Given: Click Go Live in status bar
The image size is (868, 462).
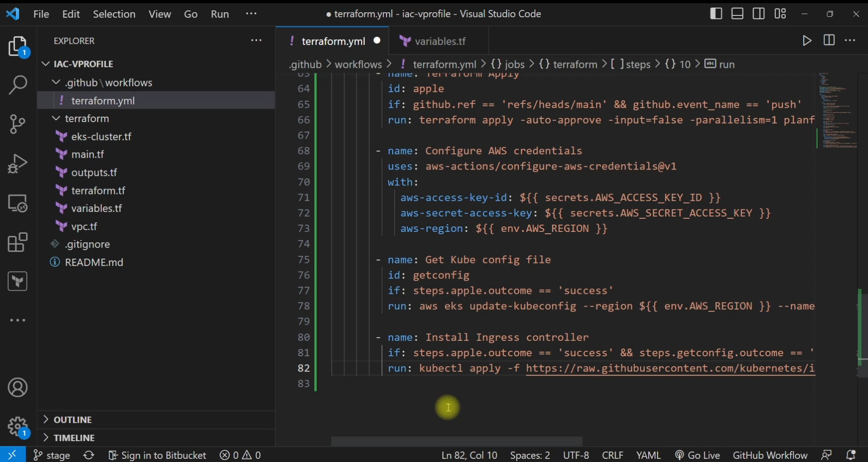Looking at the screenshot, I should click(698, 455).
